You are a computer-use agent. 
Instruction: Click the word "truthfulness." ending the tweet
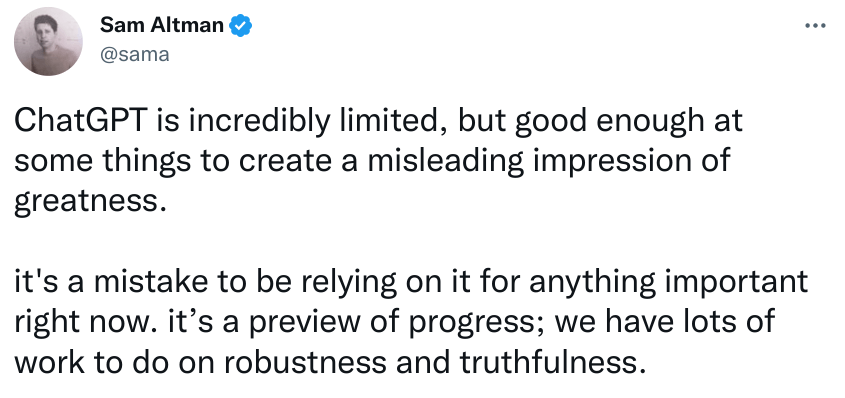[x=552, y=362]
